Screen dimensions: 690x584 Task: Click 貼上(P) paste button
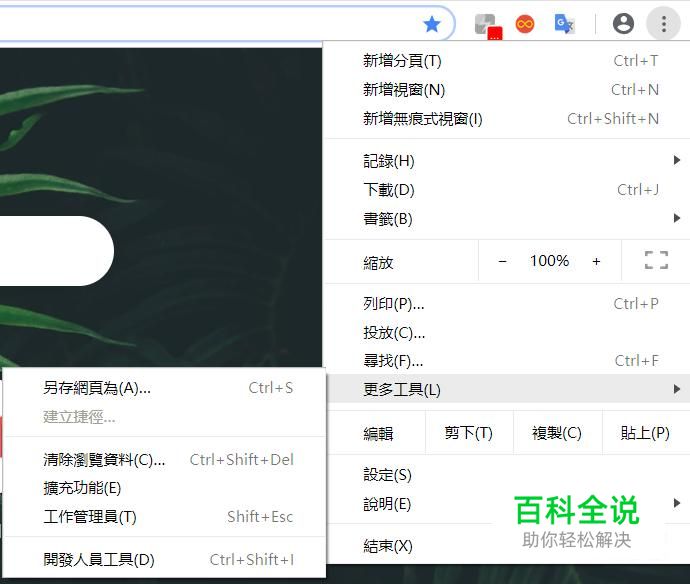(x=646, y=433)
